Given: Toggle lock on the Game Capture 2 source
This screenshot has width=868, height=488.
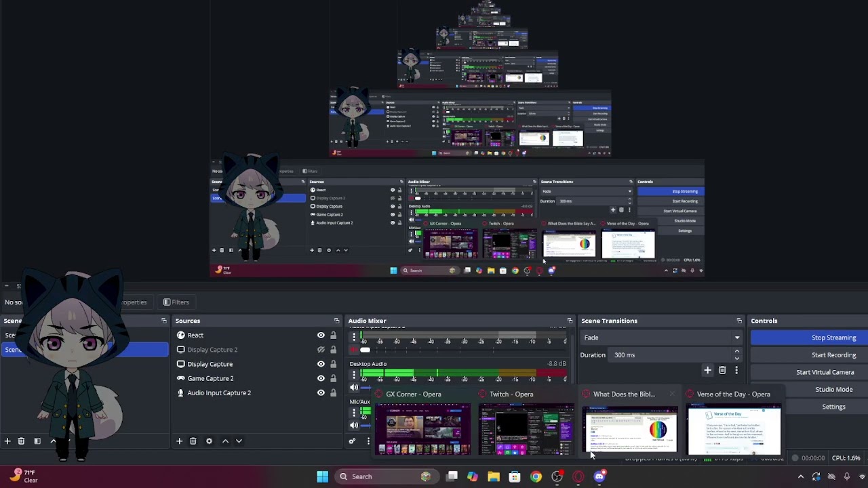Looking at the screenshot, I should pos(333,378).
